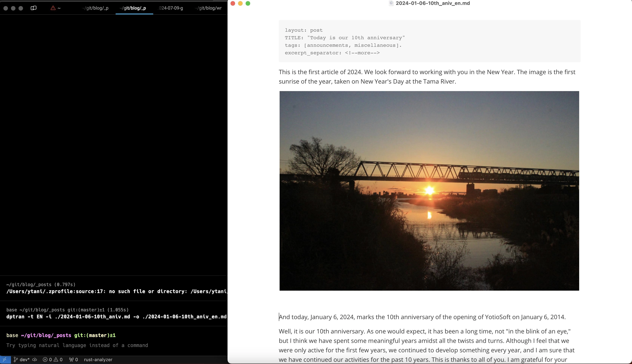Maximize the markdown preview with the green button
The width and height of the screenshot is (632, 364).
248,3
